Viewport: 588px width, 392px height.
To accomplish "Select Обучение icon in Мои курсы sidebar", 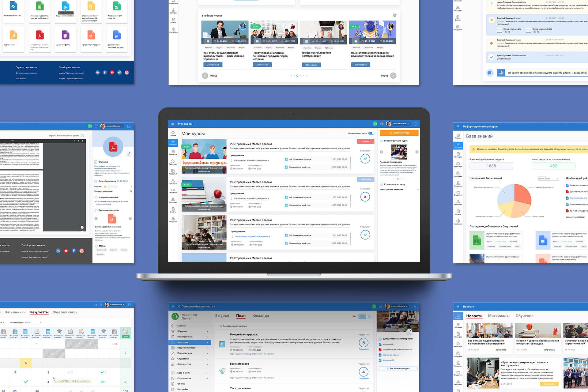I will (x=173, y=143).
